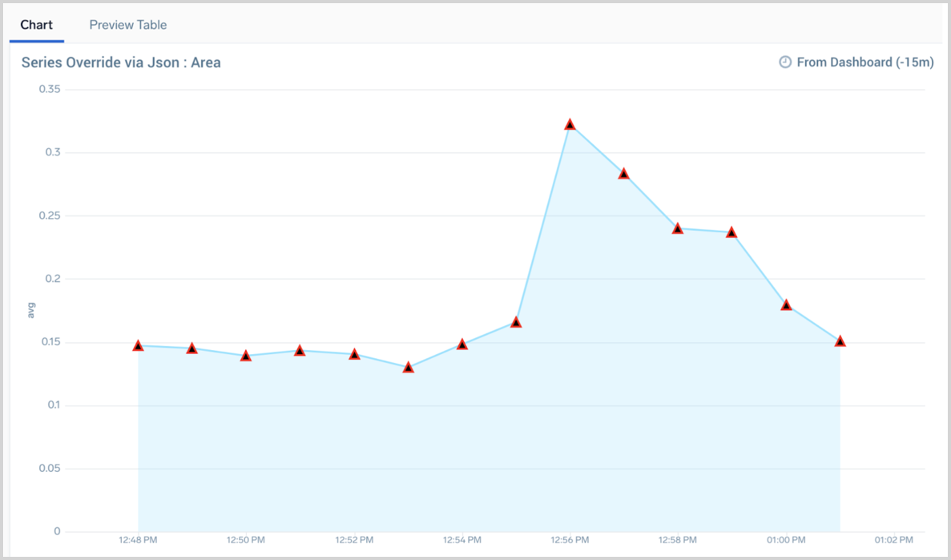The image size is (951, 560).
Task: Click the 0.35 y-axis tick label
Action: click(x=50, y=89)
